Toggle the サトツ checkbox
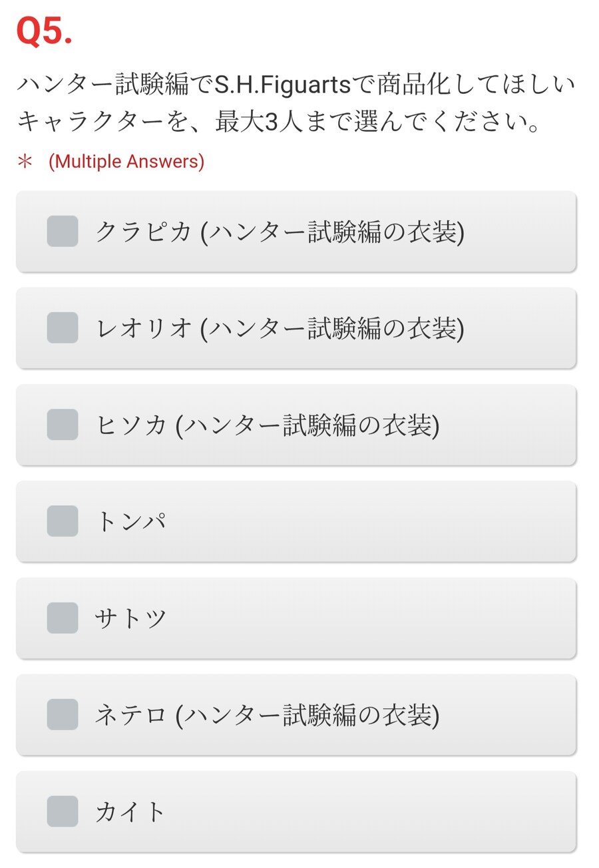The image size is (599, 868). point(63,618)
